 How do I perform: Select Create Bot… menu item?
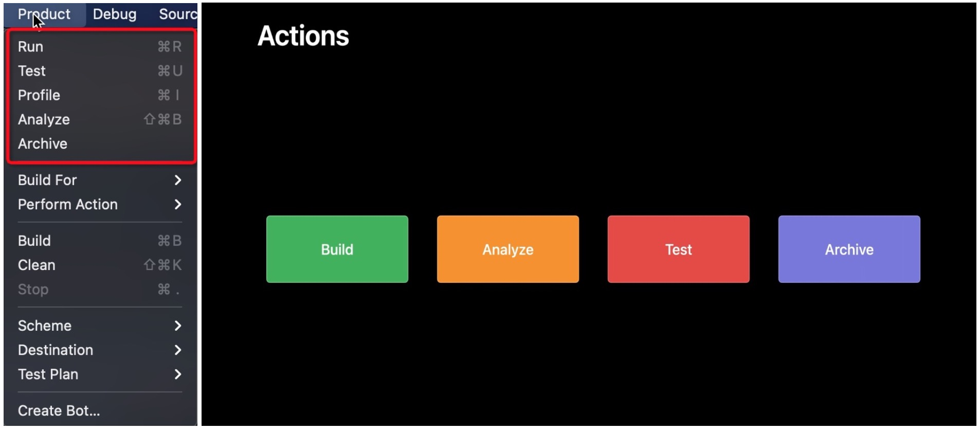click(100, 410)
